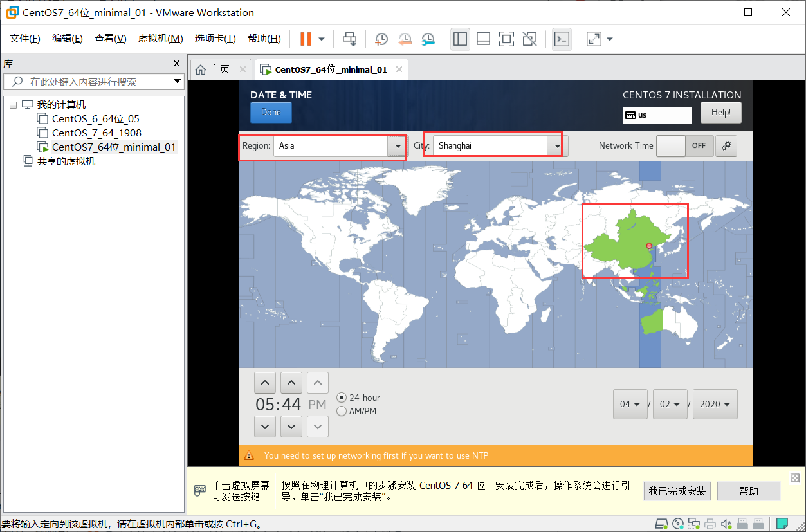Viewport: 806px width, 532px height.
Task: Click the sound card status icon
Action: point(726,524)
